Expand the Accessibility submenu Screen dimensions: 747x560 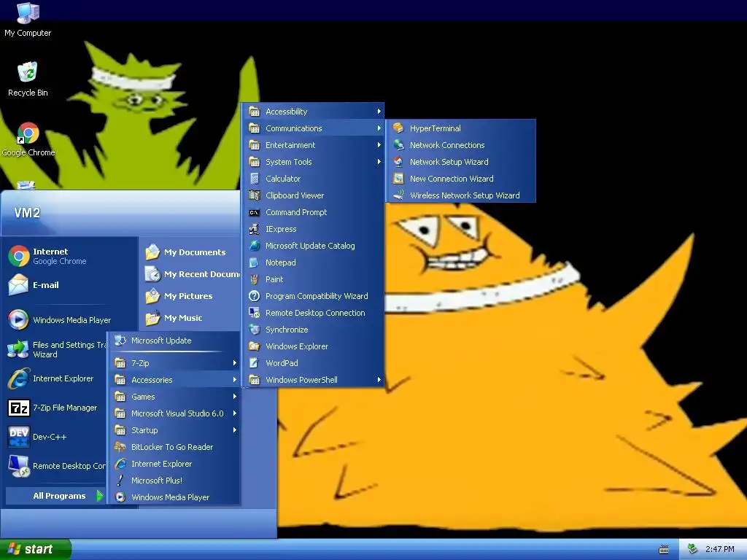pos(314,112)
